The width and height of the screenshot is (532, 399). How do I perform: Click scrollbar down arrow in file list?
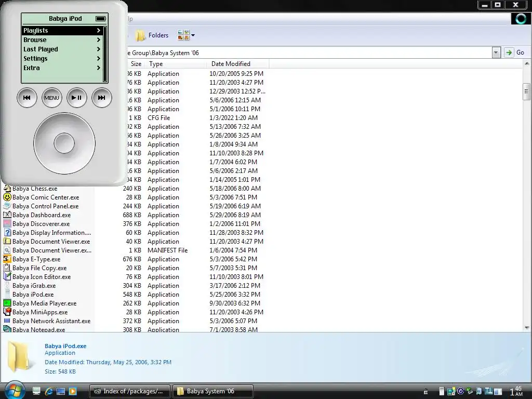pos(527,328)
